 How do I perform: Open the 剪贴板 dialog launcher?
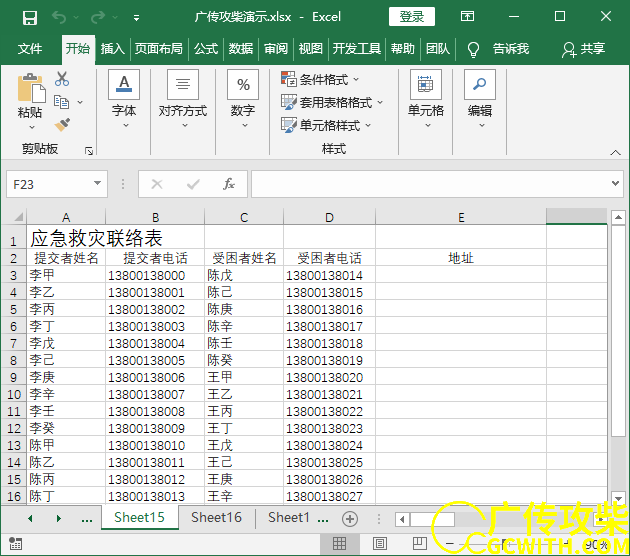pyautogui.click(x=89, y=151)
